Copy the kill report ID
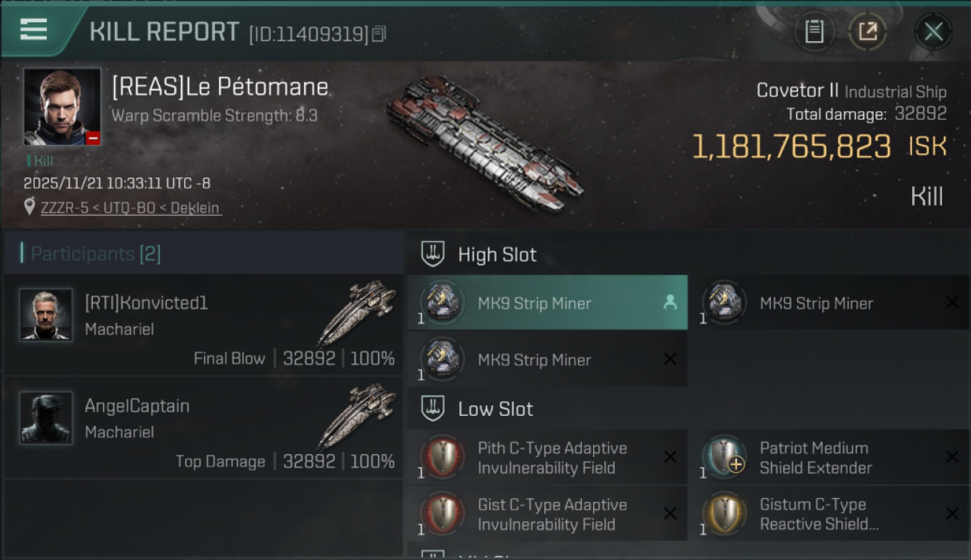This screenshot has height=560, width=971. click(x=379, y=34)
